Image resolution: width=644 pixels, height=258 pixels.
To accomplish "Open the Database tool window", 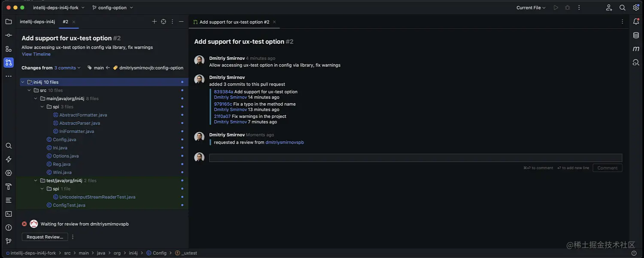I will click(636, 35).
